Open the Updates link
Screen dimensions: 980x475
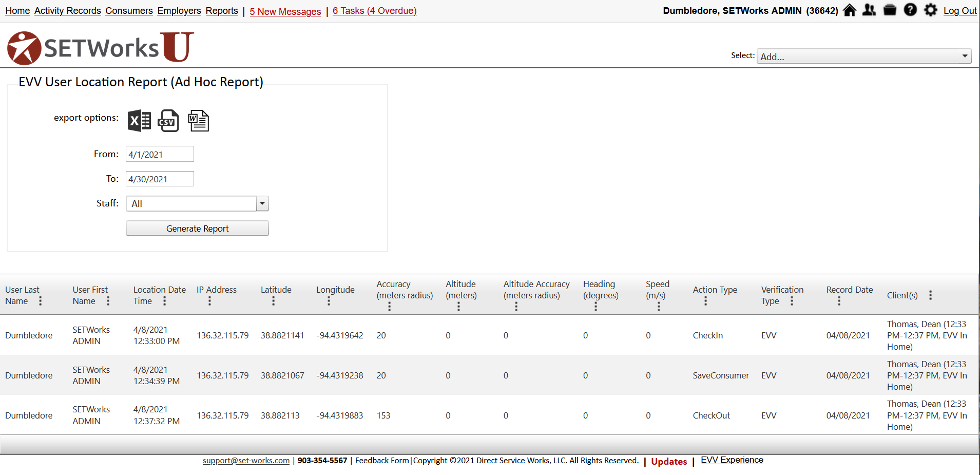tap(669, 462)
